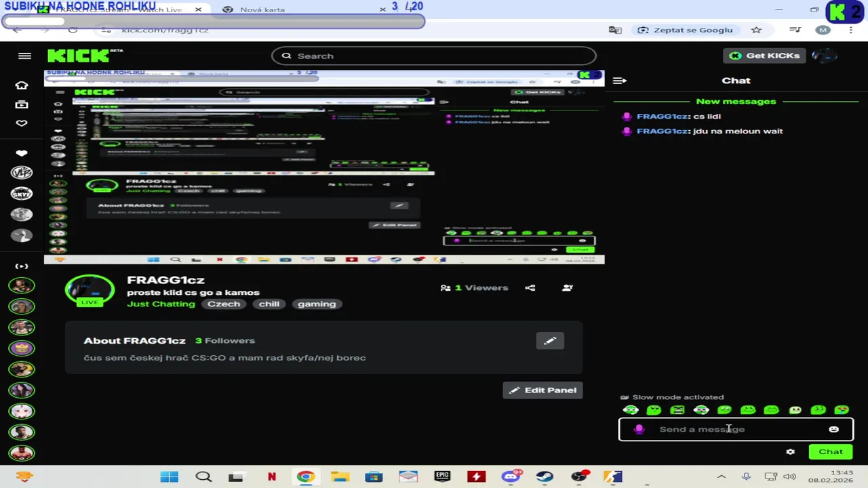Image resolution: width=868 pixels, height=488 pixels.
Task: Insert the second green blob emote
Action: [x=654, y=410]
